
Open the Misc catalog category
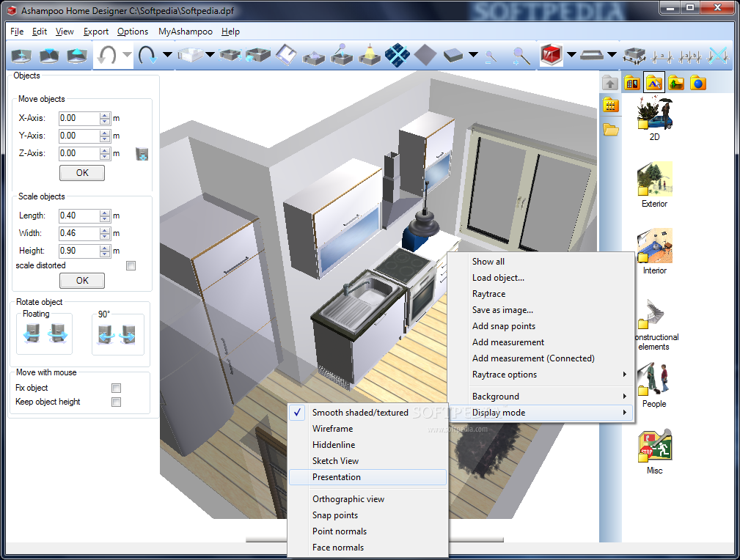point(655,452)
